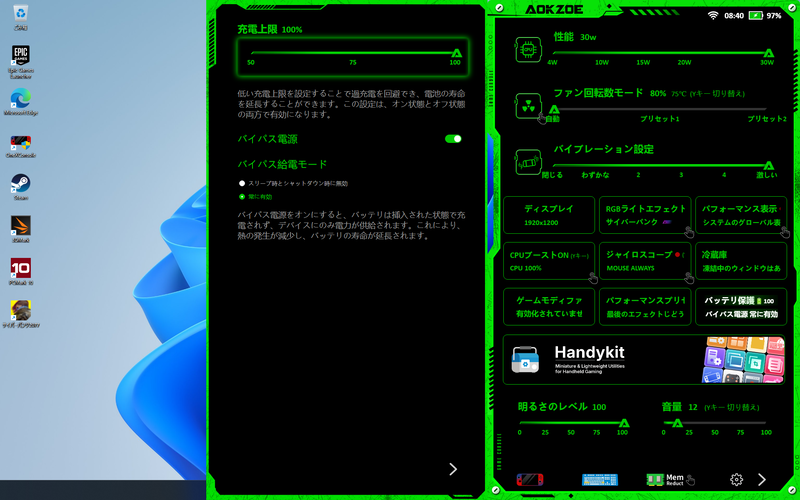Select the 常に有効 radio option

coord(256,196)
